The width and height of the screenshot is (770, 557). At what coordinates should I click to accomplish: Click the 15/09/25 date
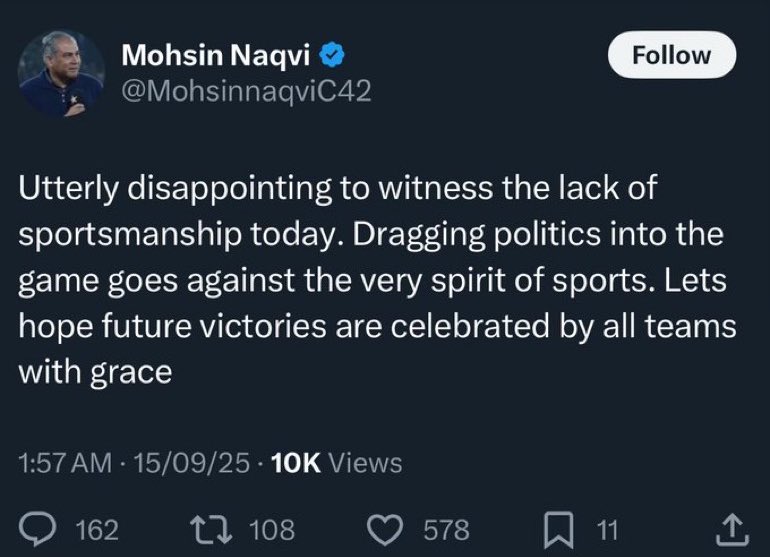pos(192,463)
